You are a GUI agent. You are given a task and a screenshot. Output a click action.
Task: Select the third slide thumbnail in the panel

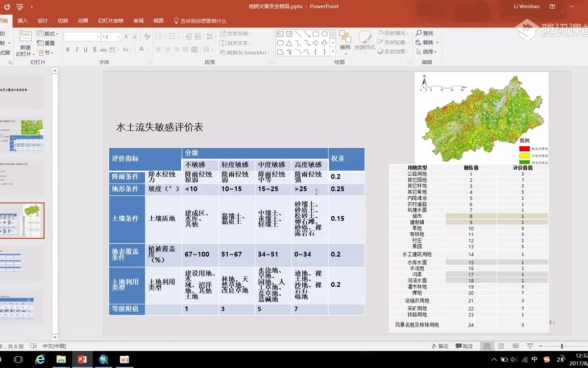point(23,177)
